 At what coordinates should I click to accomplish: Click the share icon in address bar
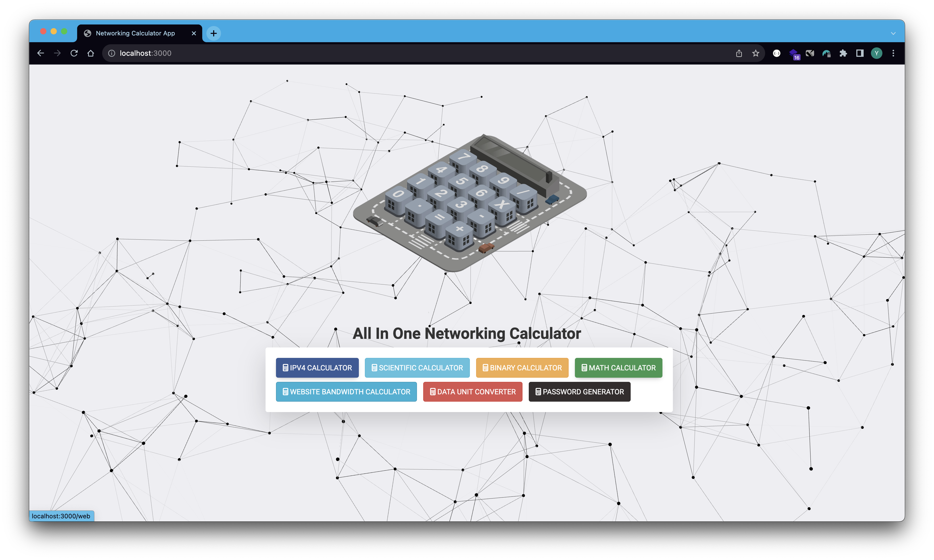tap(739, 53)
